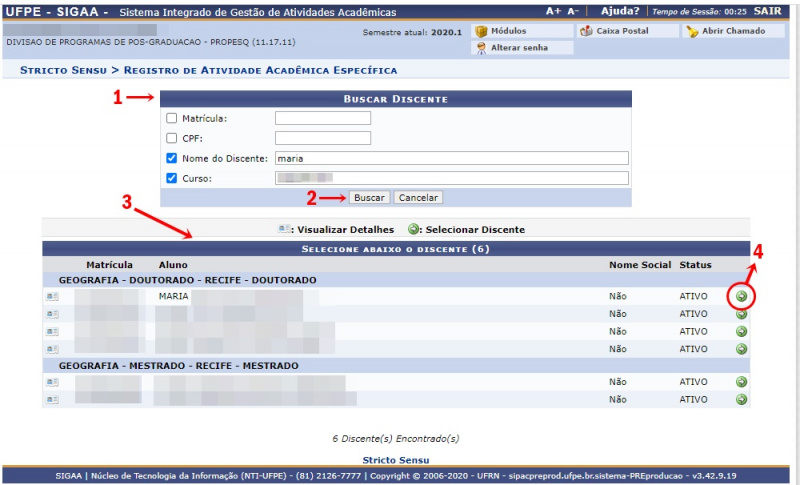Click ATIVO status in MARIA's row
Screen dimensions: 800x485
(693, 296)
